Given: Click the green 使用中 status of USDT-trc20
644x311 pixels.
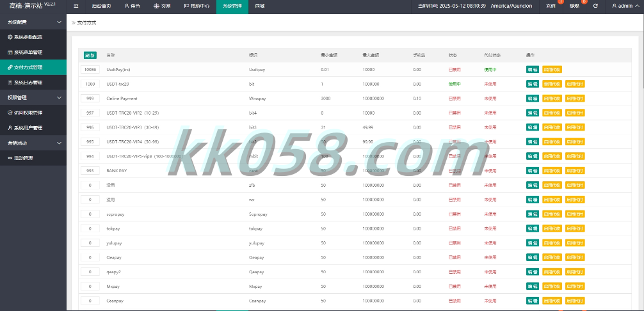Looking at the screenshot, I should click(455, 84).
